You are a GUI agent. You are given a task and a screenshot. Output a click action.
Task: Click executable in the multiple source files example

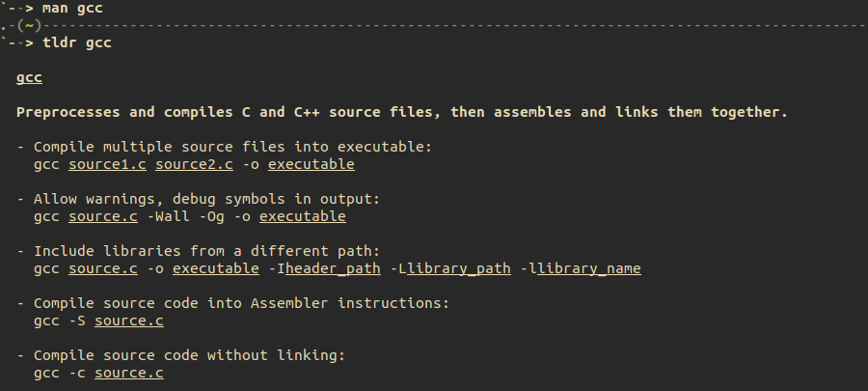coord(312,164)
